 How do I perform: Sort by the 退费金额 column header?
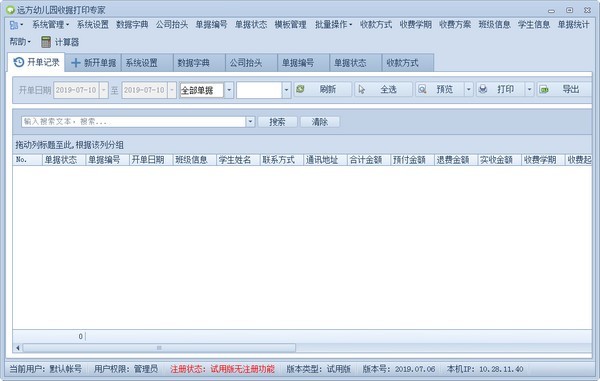click(456, 160)
